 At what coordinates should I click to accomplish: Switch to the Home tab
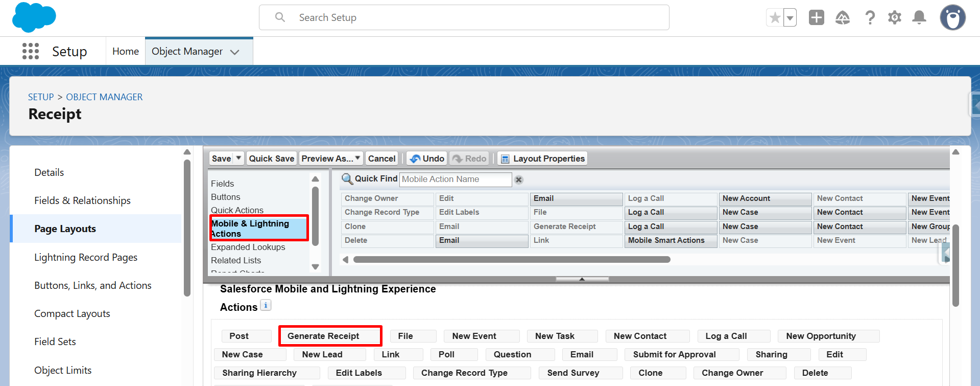tap(126, 52)
